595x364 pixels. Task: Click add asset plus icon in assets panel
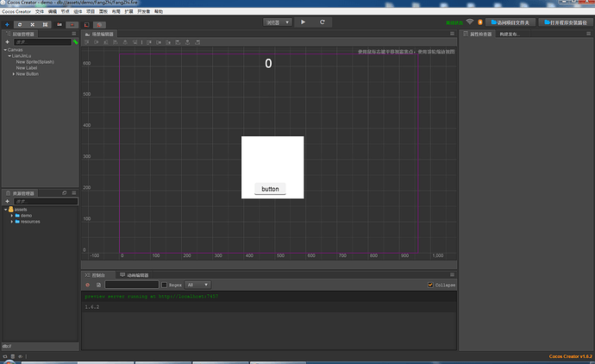7,201
